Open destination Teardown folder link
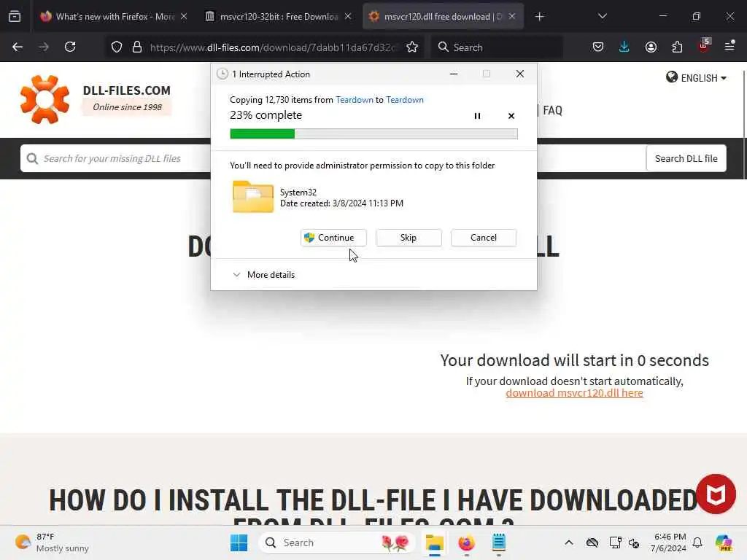This screenshot has height=560, width=747. [x=404, y=99]
